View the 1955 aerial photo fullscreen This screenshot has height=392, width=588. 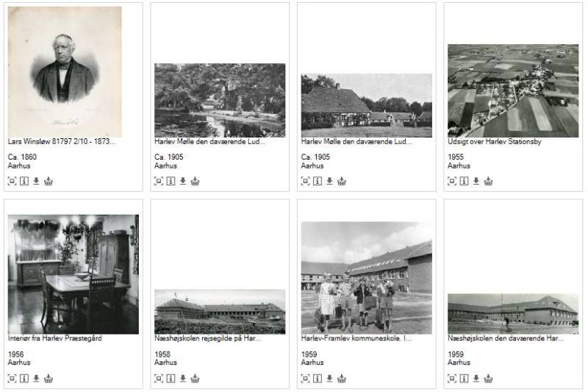452,181
